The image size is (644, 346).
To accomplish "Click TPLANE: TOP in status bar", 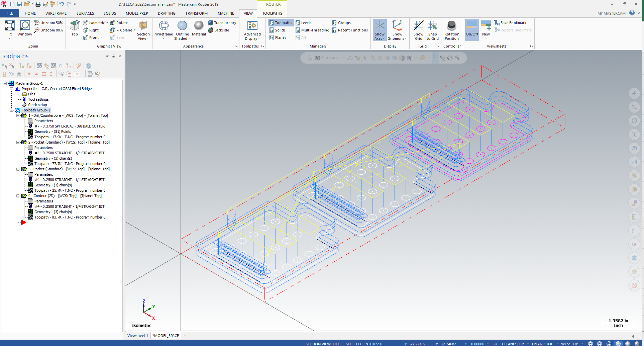I will [542, 344].
